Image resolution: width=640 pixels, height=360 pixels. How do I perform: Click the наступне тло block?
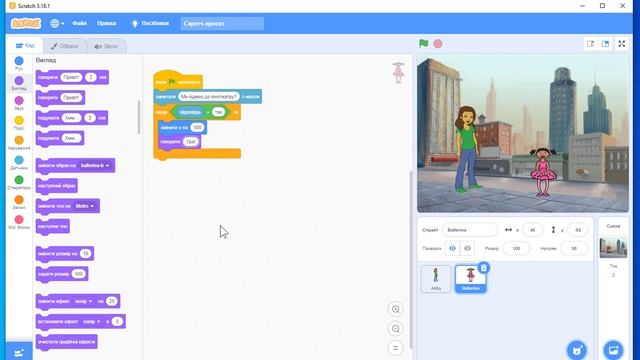53,226
